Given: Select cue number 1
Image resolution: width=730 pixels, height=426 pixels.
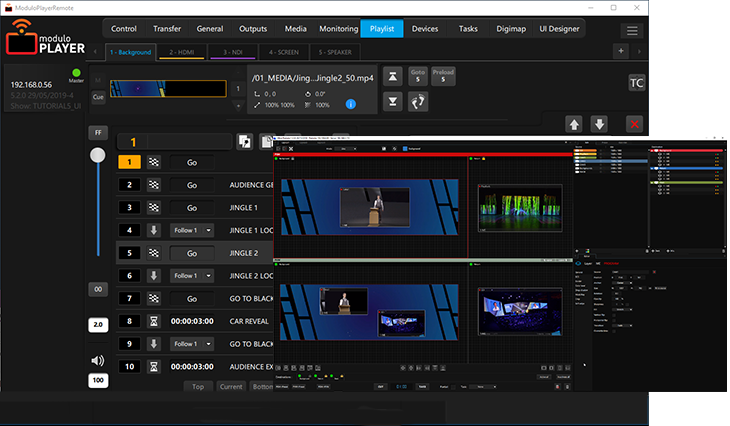Looking at the screenshot, I should [129, 162].
